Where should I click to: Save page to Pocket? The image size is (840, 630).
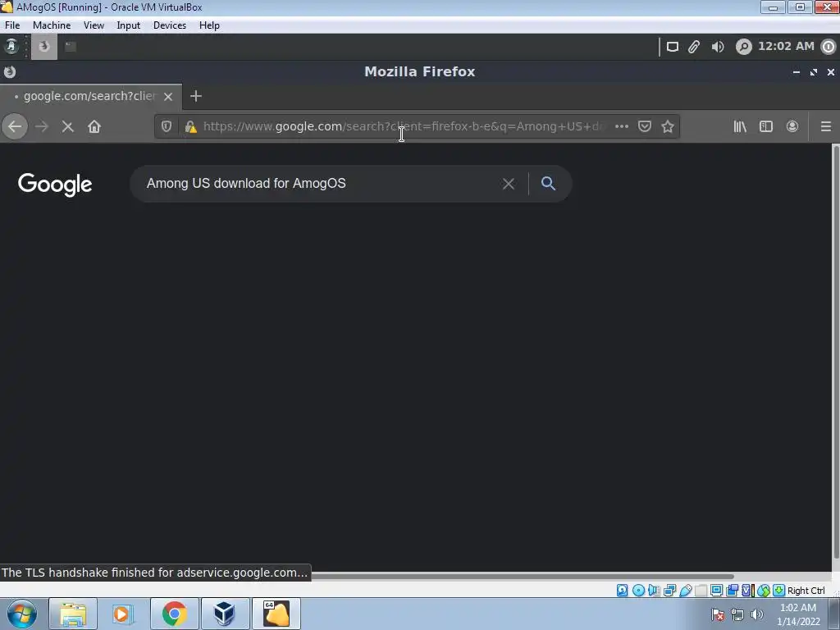click(x=645, y=126)
